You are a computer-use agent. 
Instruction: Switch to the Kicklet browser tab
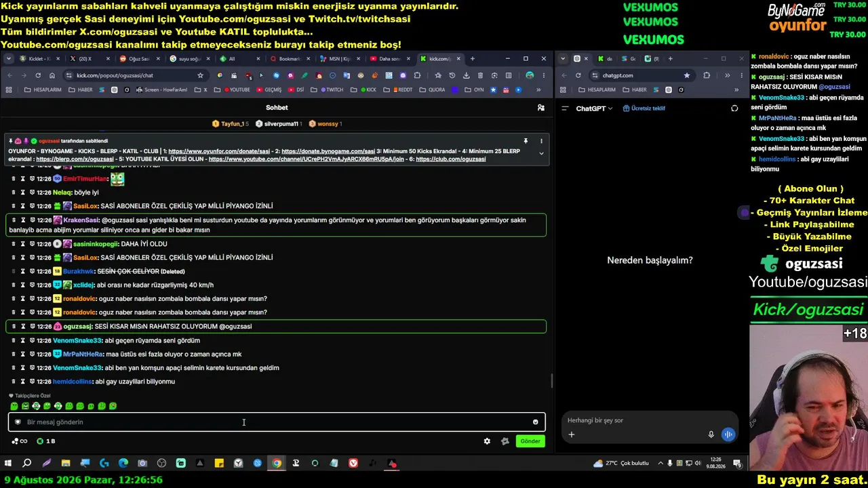click(39, 59)
